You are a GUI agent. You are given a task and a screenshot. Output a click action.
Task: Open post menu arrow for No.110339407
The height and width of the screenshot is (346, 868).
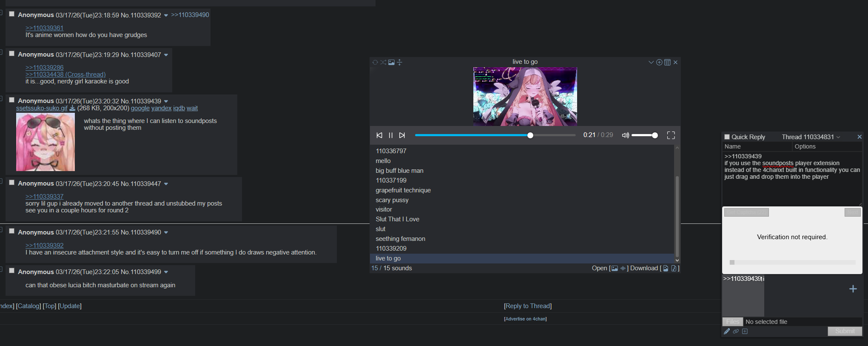coord(166,55)
